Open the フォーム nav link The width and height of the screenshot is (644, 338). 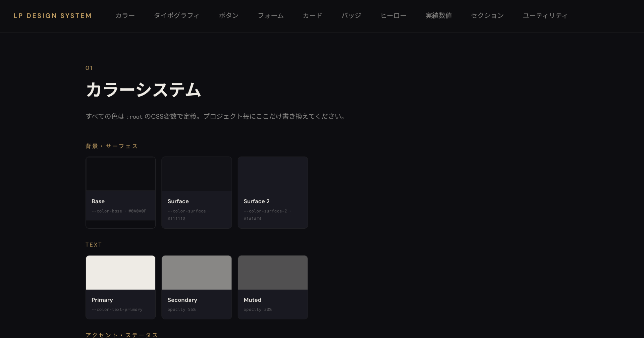point(271,16)
